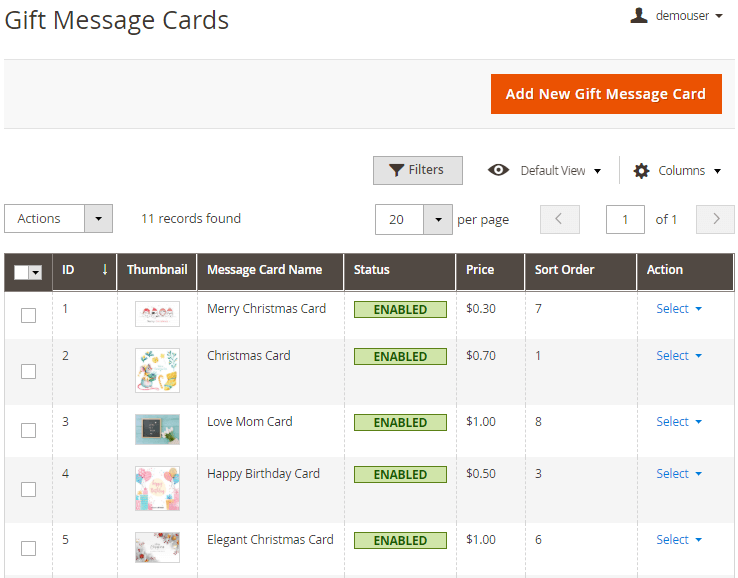Image resolution: width=738 pixels, height=578 pixels.
Task: Click Add New Gift Message Card button
Action: point(606,94)
